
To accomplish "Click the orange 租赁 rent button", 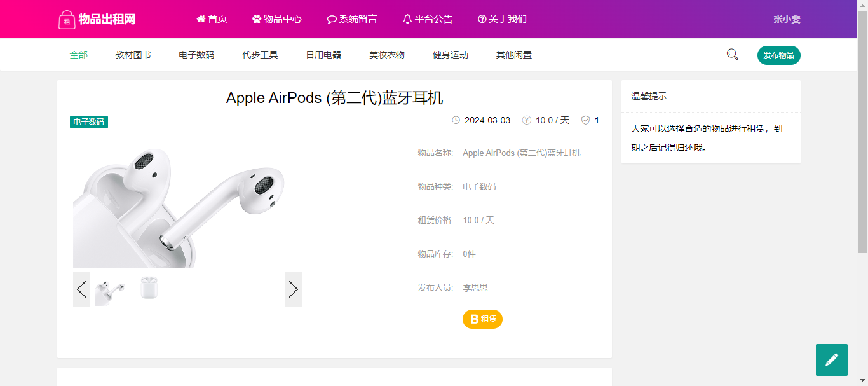I will tap(482, 319).
